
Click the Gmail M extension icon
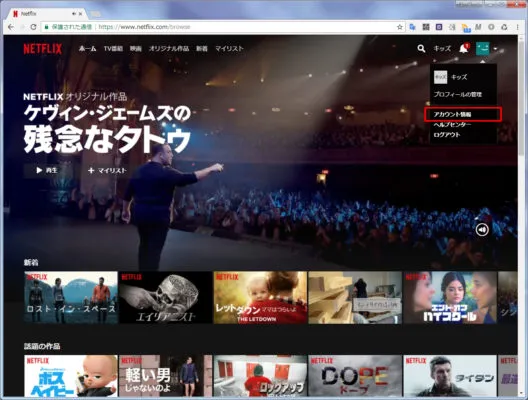click(x=478, y=27)
